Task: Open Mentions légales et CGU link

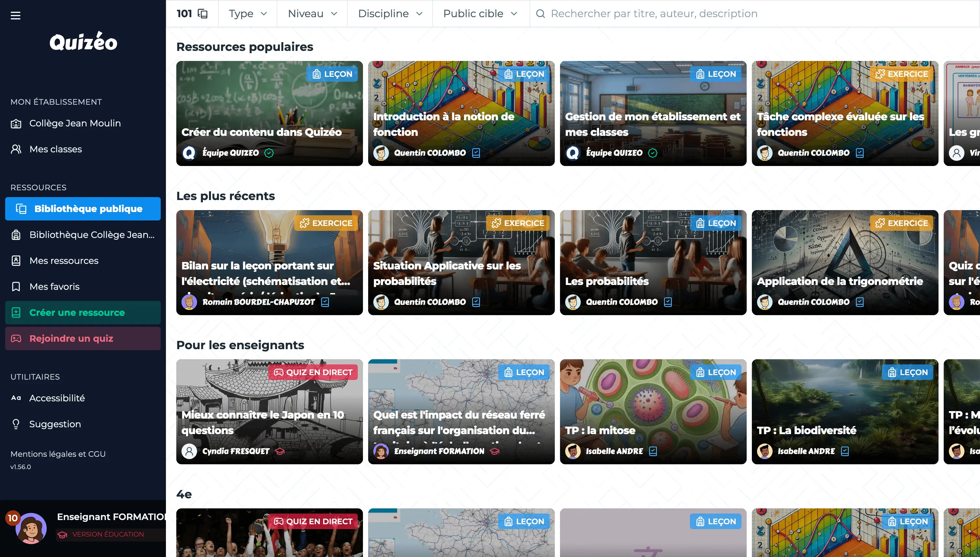Action: point(58,454)
